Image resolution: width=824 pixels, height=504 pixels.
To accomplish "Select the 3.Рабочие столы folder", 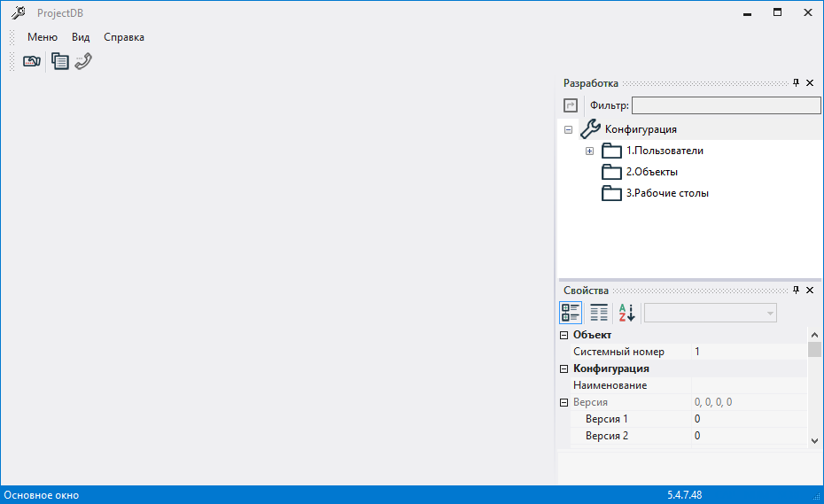I will (x=666, y=193).
